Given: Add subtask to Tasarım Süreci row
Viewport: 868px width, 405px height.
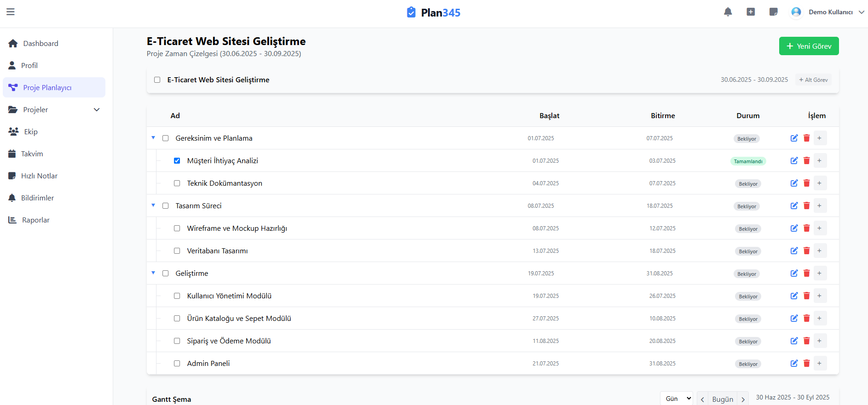Looking at the screenshot, I should pyautogui.click(x=819, y=205).
